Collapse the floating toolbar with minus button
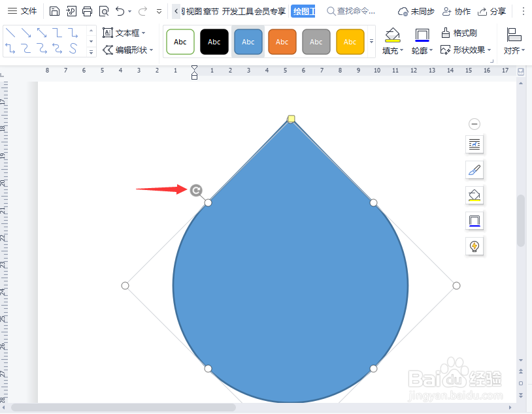Viewport: 532px width, 414px height. [x=474, y=124]
